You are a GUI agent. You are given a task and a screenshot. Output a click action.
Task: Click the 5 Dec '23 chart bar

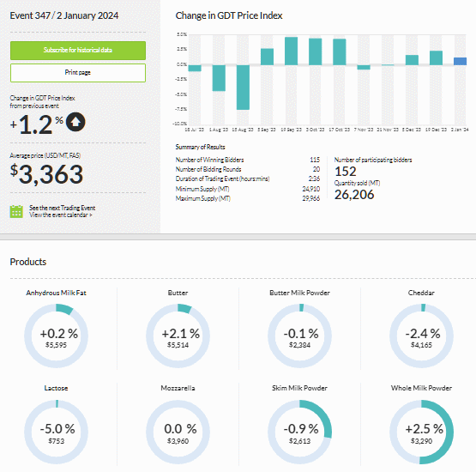tap(412, 60)
